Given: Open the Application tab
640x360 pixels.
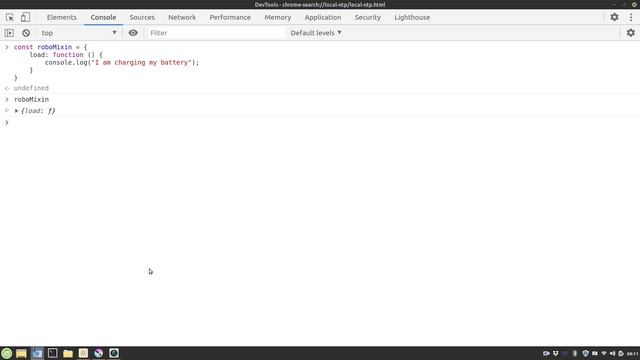Looking at the screenshot, I should (x=323, y=17).
